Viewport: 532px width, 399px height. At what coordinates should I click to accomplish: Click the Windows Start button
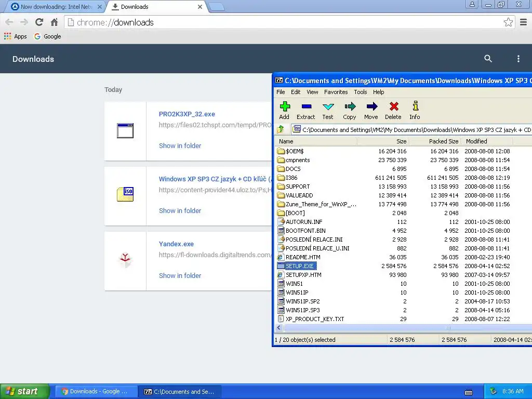click(x=24, y=391)
